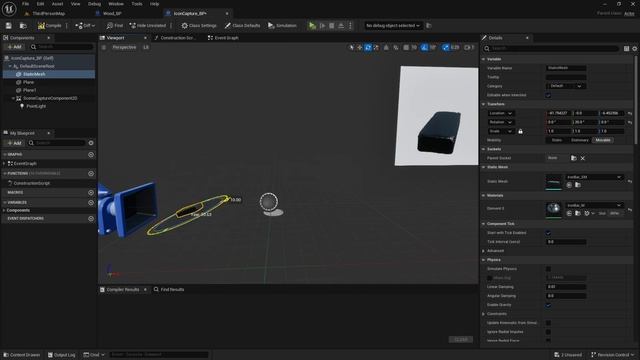The width and height of the screenshot is (640, 360).
Task: Open Class Settings
Action: [199, 26]
